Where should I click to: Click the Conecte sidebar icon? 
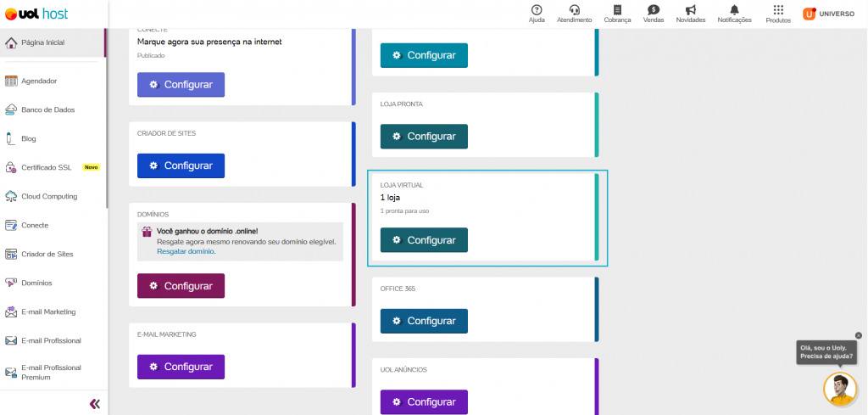click(x=11, y=225)
